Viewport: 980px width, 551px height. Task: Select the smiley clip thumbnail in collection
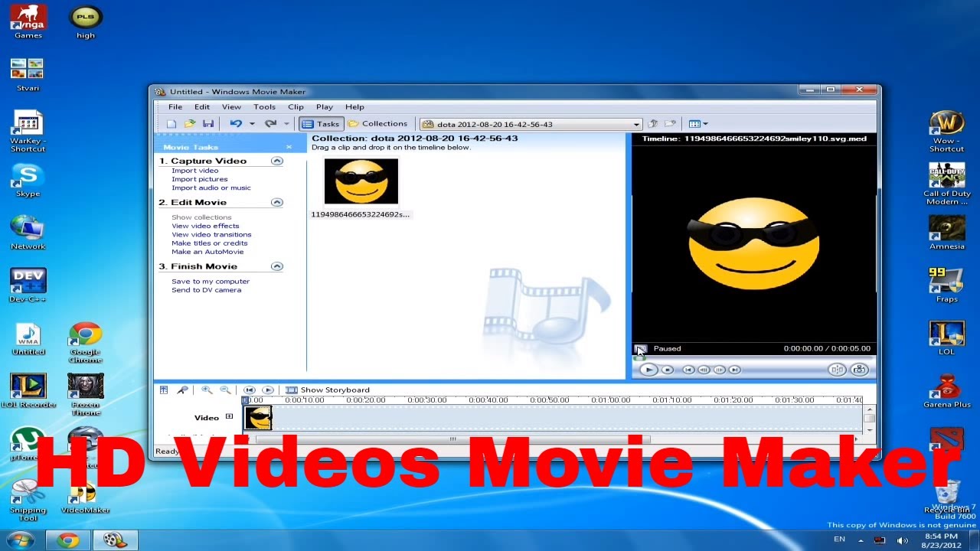pos(361,181)
